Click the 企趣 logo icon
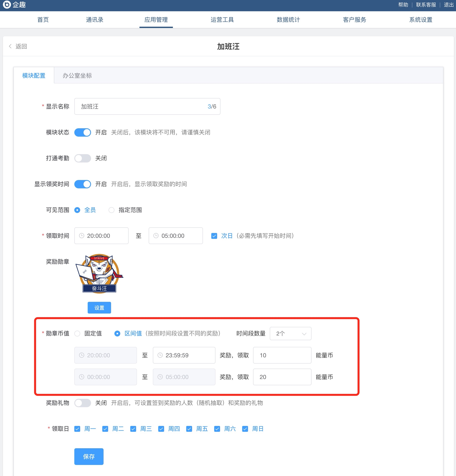Screen dimensions: 456x476 pos(7,4)
